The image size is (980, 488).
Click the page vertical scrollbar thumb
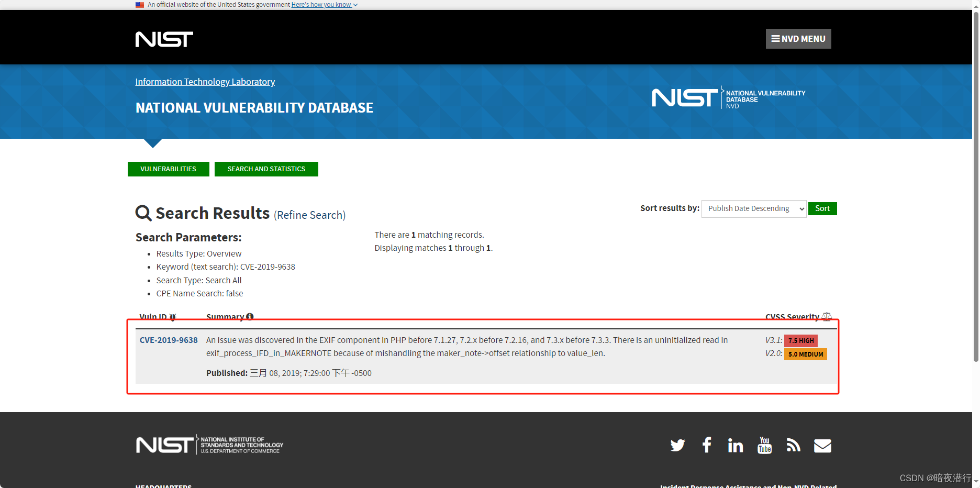pyautogui.click(x=976, y=186)
